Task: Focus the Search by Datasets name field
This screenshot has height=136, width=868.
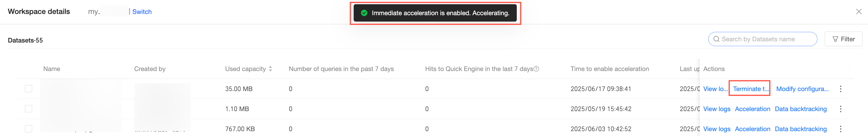Action: click(765, 39)
